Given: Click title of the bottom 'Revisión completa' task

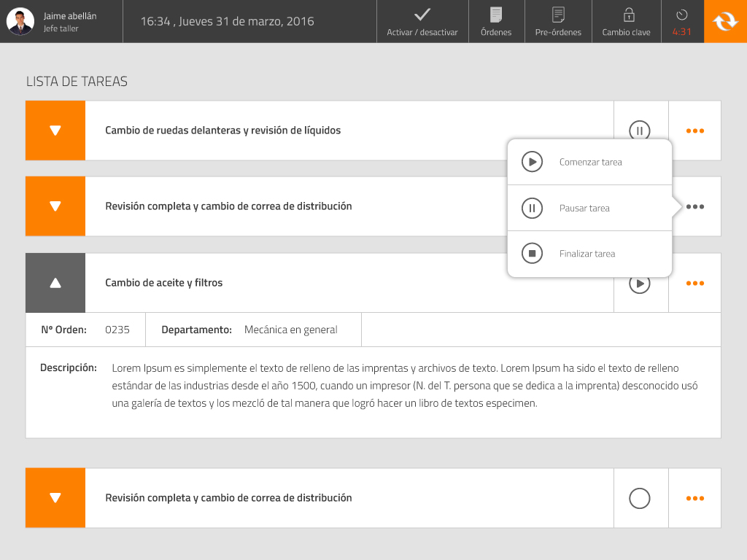Looking at the screenshot, I should 228,498.
